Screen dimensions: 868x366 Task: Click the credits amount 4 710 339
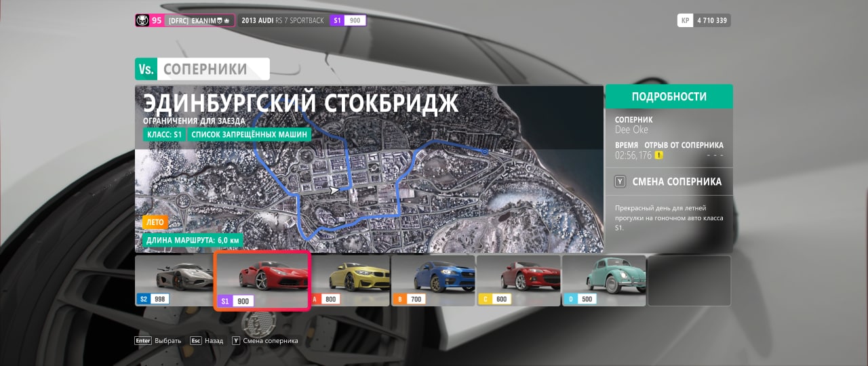point(712,20)
